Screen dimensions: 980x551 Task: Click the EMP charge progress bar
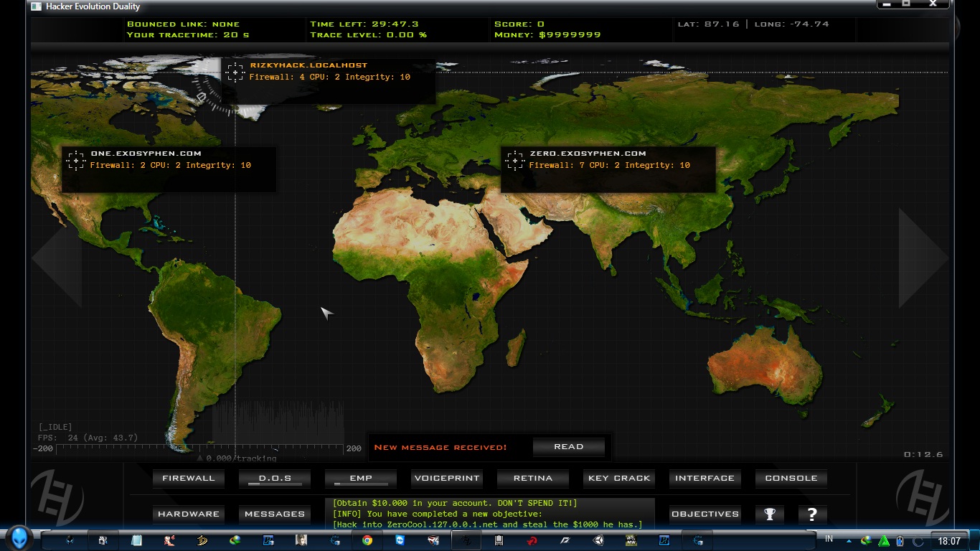click(361, 484)
